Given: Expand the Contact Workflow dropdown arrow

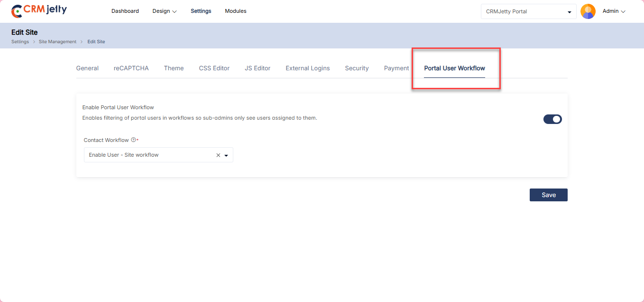Looking at the screenshot, I should click(226, 155).
